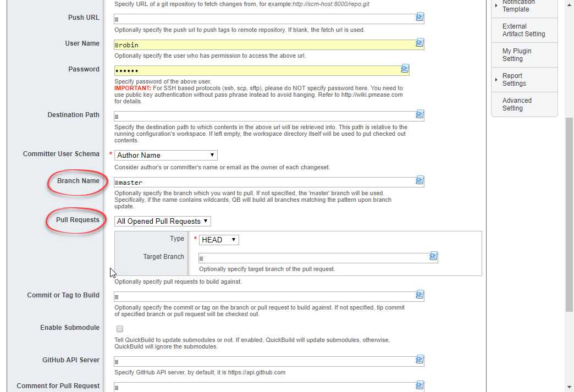Screen dimensions: 574x392
Task: Click script editor icon in Branch Name field
Action: tap(420, 180)
